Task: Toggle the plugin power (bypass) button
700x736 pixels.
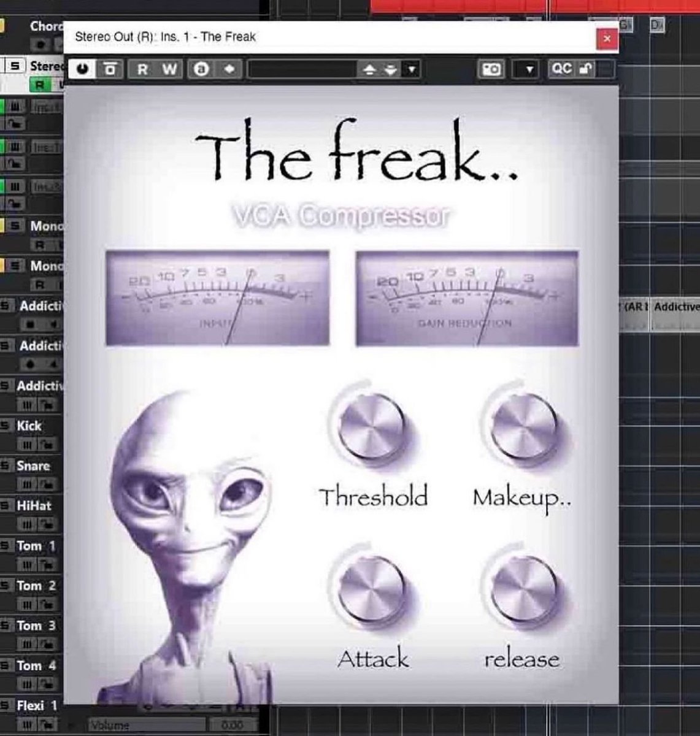Action: (x=81, y=69)
